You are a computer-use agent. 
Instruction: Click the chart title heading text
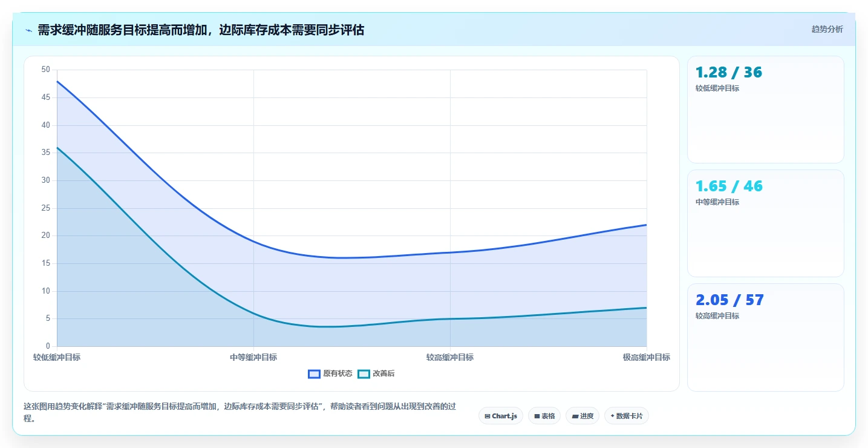tap(201, 30)
